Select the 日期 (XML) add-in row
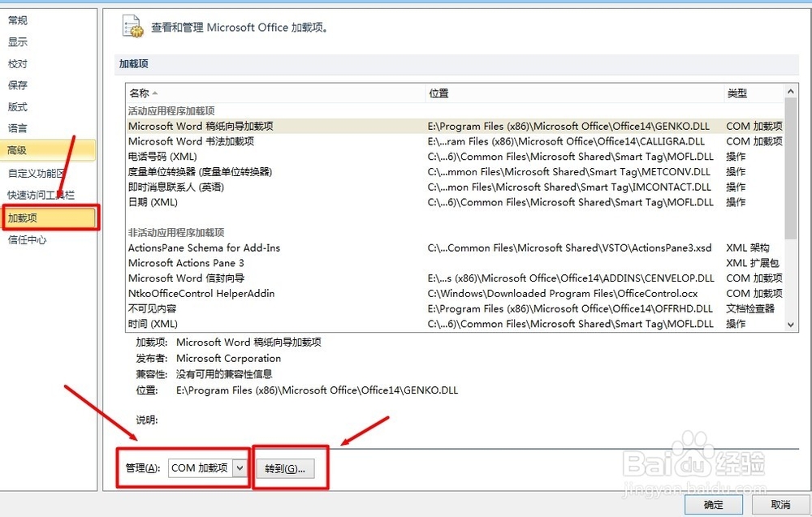Viewport: 812px width, 517px height. (x=456, y=202)
